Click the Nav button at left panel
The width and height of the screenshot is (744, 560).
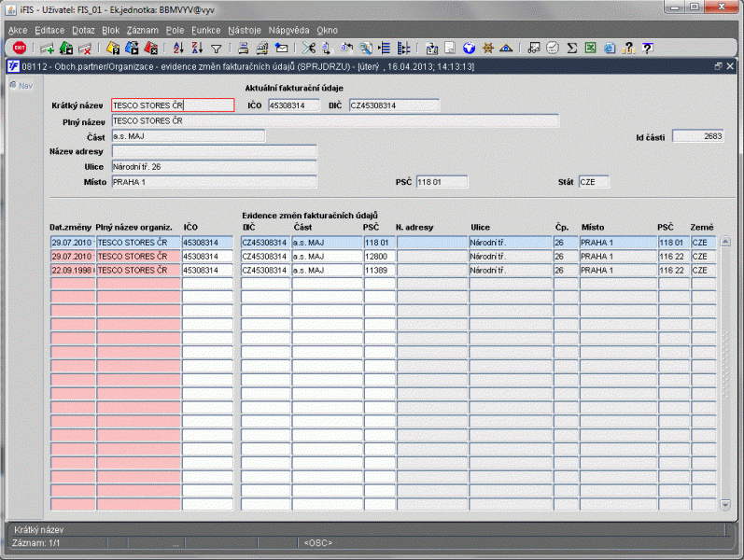21,86
